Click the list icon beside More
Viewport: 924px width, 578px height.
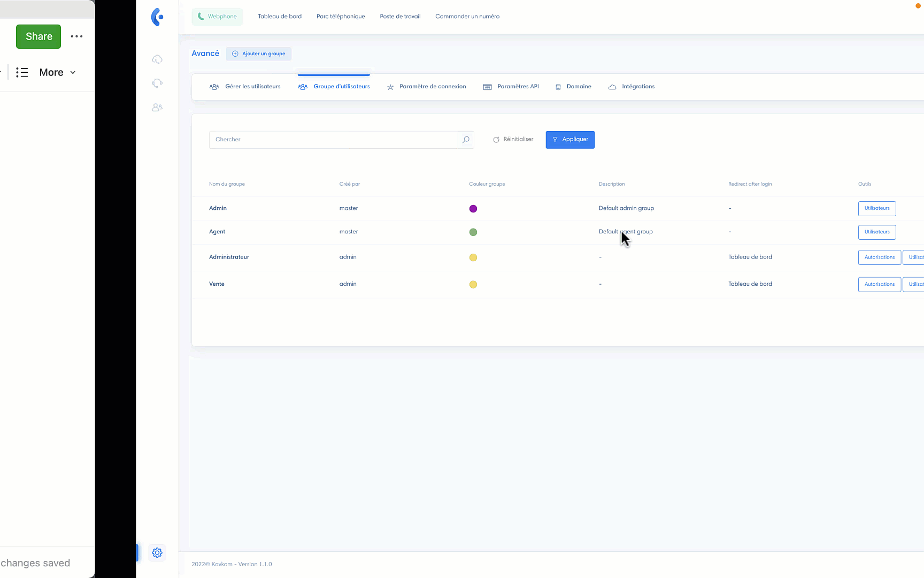pos(22,72)
